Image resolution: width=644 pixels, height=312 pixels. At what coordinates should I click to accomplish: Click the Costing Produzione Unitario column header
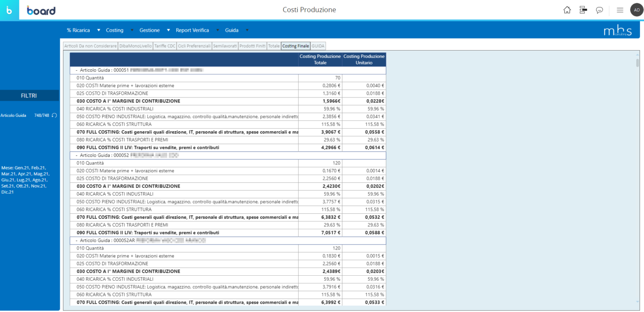364,59
